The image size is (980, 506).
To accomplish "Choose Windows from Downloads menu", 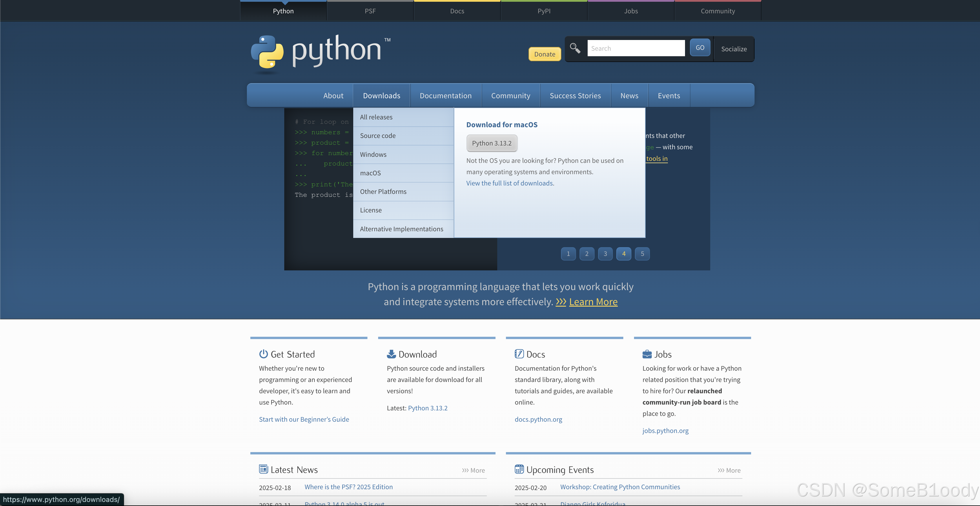I will [403, 154].
